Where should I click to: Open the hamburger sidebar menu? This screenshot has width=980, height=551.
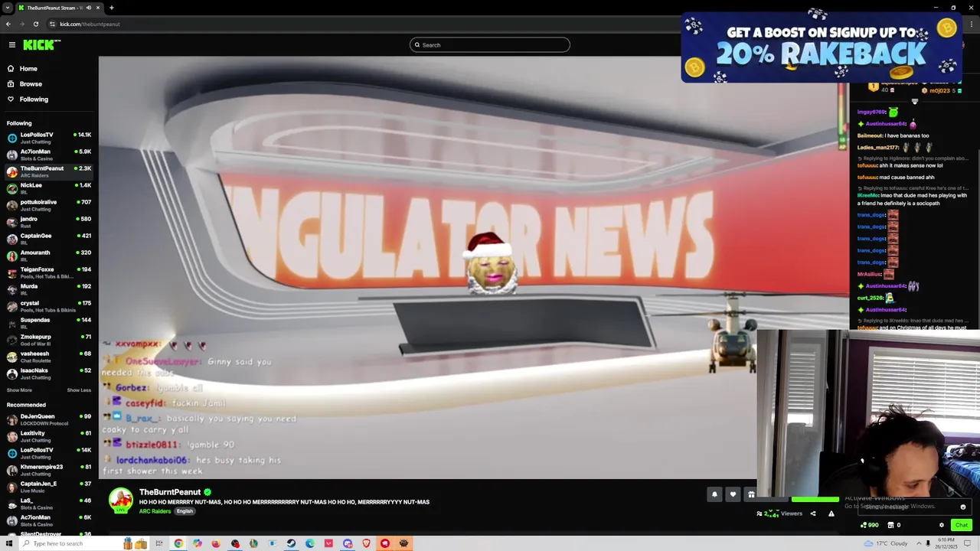point(11,45)
